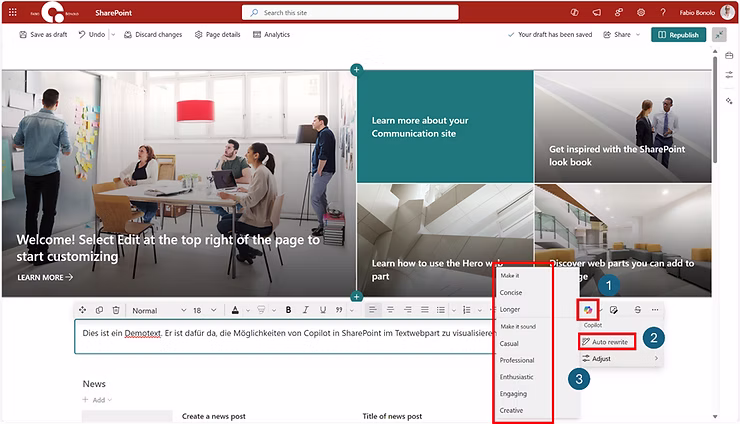Expand the Adjust submenu
The height and width of the screenshot is (424, 740).
coord(620,358)
